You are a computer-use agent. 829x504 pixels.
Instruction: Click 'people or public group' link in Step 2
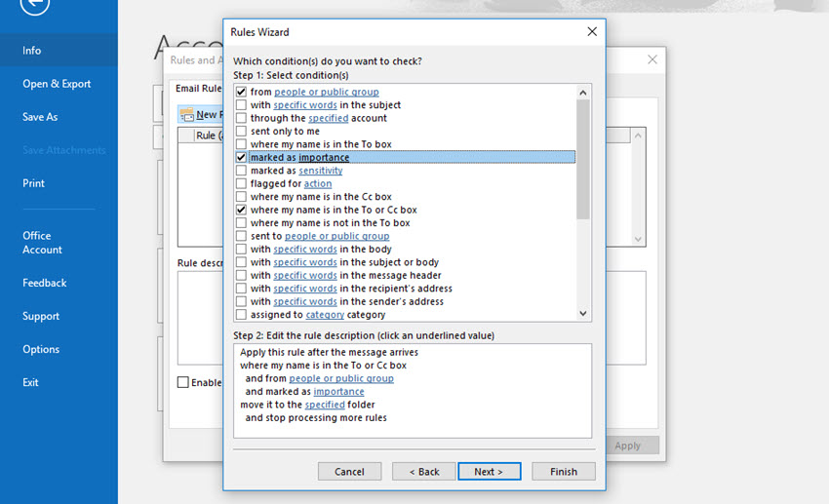click(341, 378)
